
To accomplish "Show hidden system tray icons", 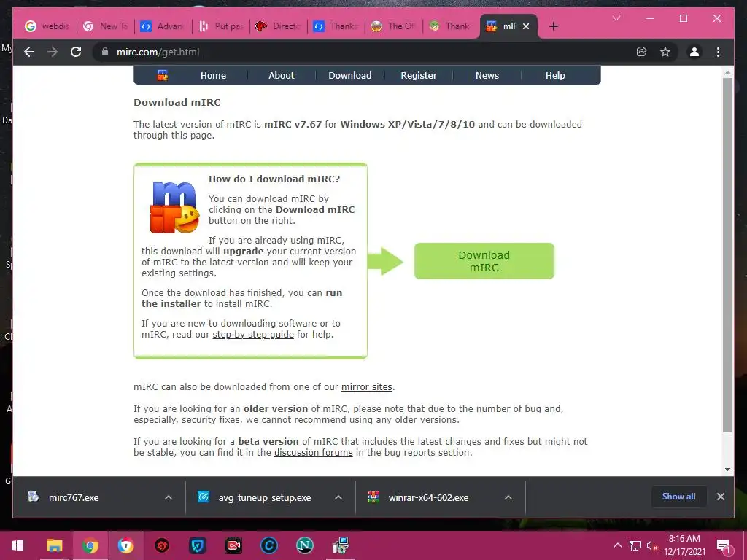I will coord(617,545).
